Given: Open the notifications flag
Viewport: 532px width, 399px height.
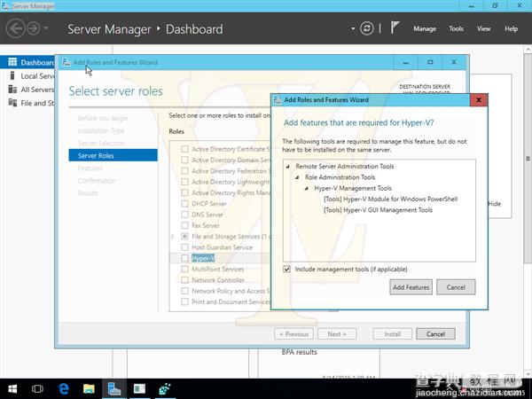Looking at the screenshot, I should 395,27.
